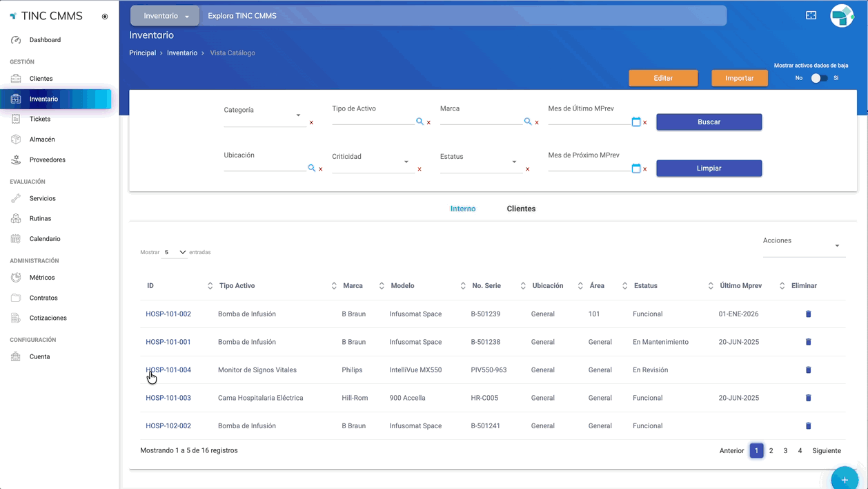Image resolution: width=868 pixels, height=489 pixels.
Task: Click the Ubicación search magnifier icon
Action: (x=311, y=168)
